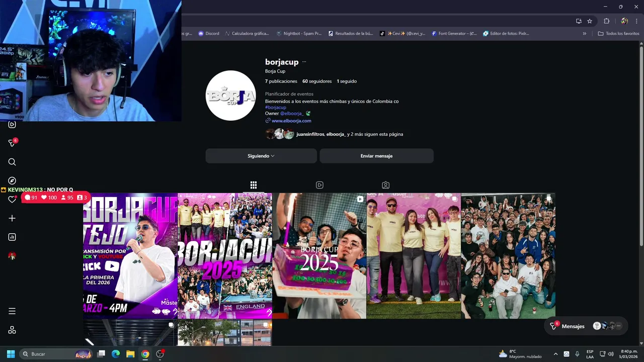
Task: Open Reels from the Instagram sidebar
Action: click(12, 124)
